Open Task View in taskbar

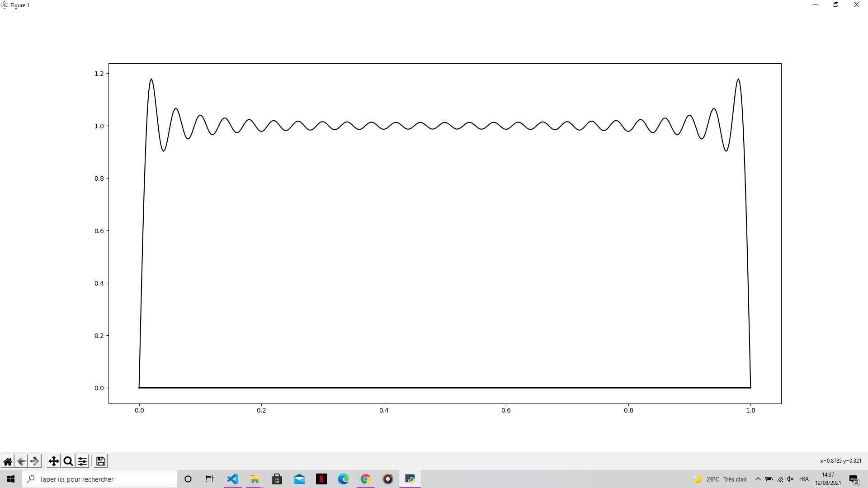[x=210, y=479]
